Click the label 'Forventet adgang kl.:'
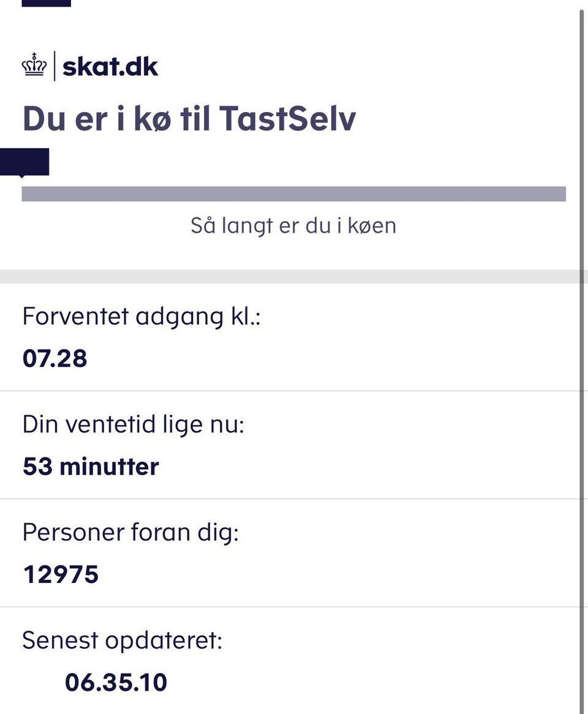Screen dimensions: 588x714 (141, 316)
